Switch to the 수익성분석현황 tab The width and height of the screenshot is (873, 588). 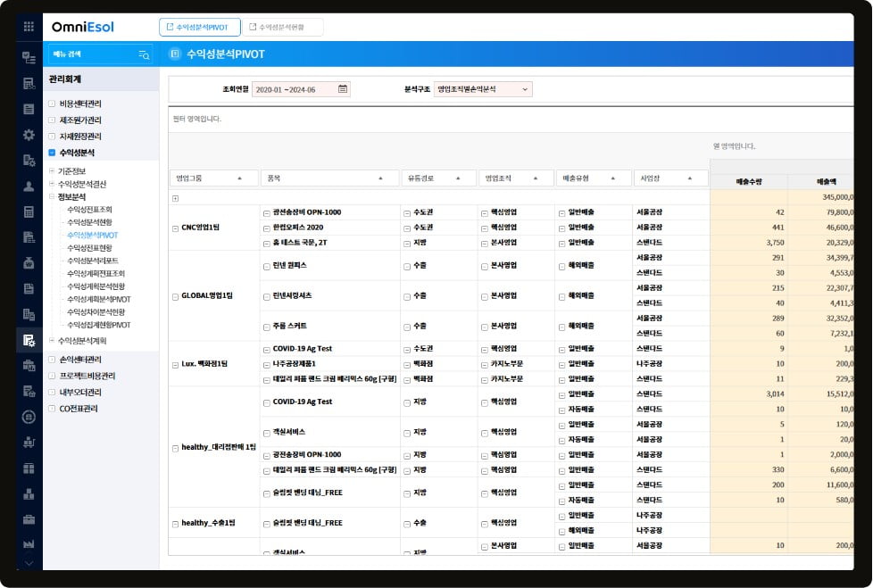[x=283, y=27]
